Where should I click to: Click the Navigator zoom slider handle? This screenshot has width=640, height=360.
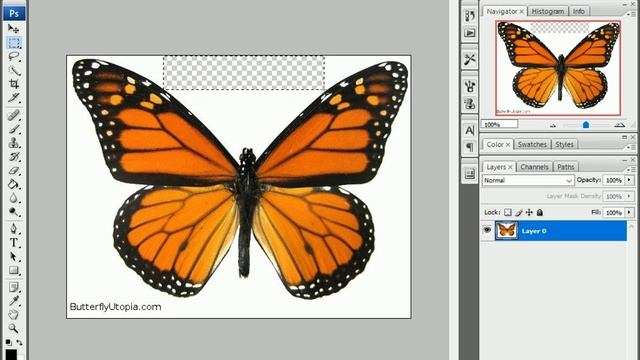pos(586,125)
